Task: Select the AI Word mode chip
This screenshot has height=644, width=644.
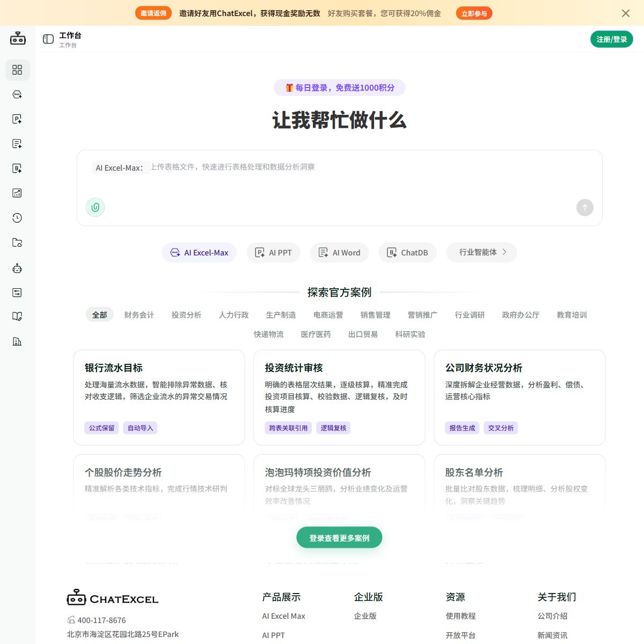Action: point(339,252)
